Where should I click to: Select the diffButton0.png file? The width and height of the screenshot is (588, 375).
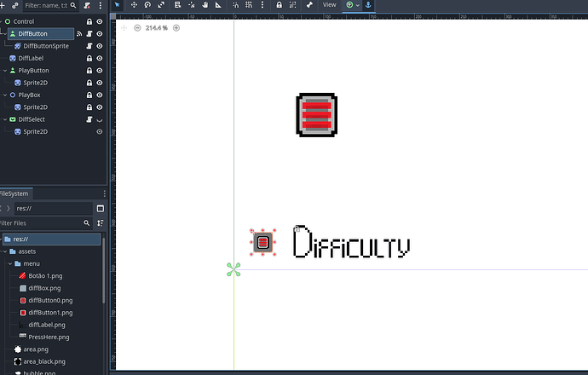click(x=50, y=300)
